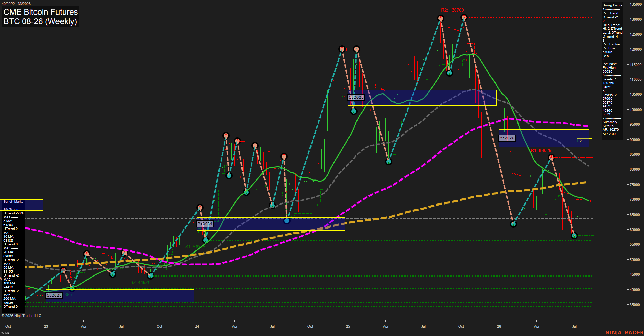The width and height of the screenshot is (644, 336).
Task: Click the 55 MA: label in Bench Marks
Action: tap(9, 268)
